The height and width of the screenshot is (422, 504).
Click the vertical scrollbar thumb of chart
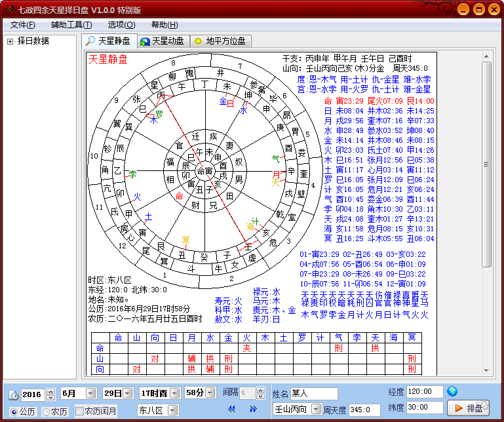(x=486, y=164)
